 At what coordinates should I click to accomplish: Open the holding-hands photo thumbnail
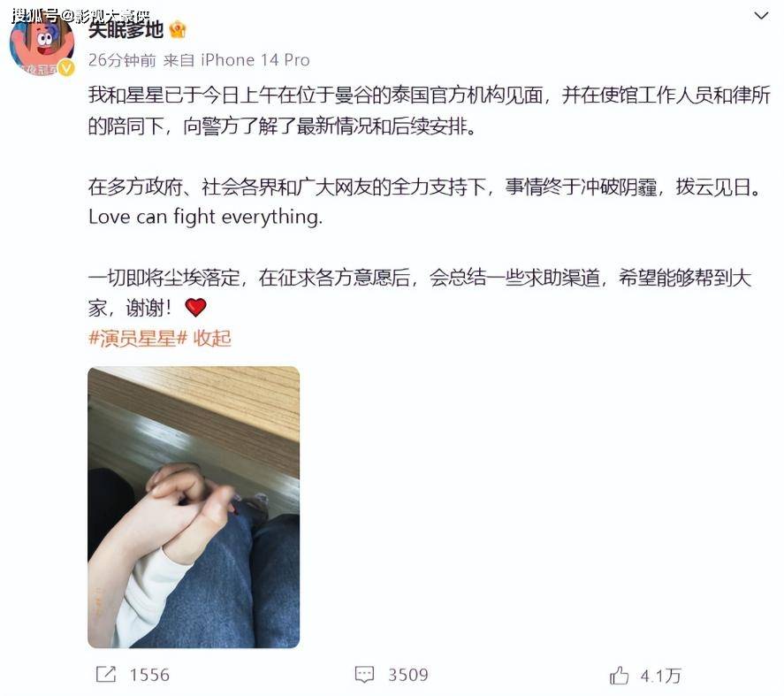point(194,507)
